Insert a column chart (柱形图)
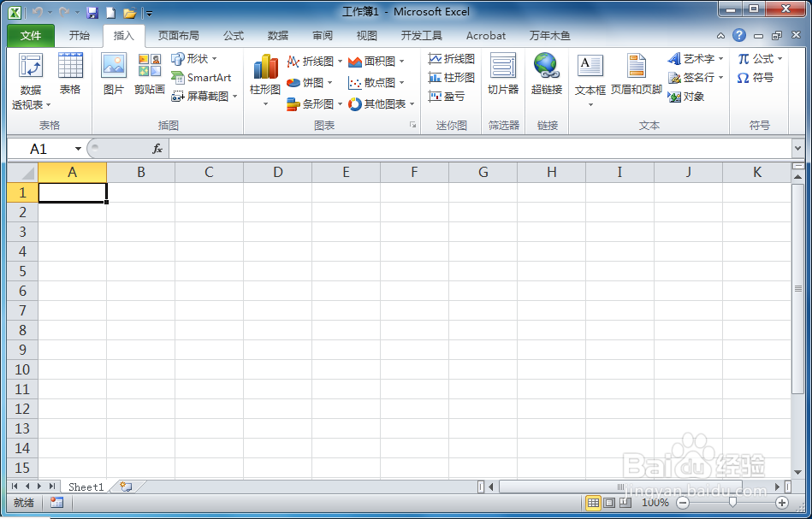This screenshot has height=519, width=812. 265,80
